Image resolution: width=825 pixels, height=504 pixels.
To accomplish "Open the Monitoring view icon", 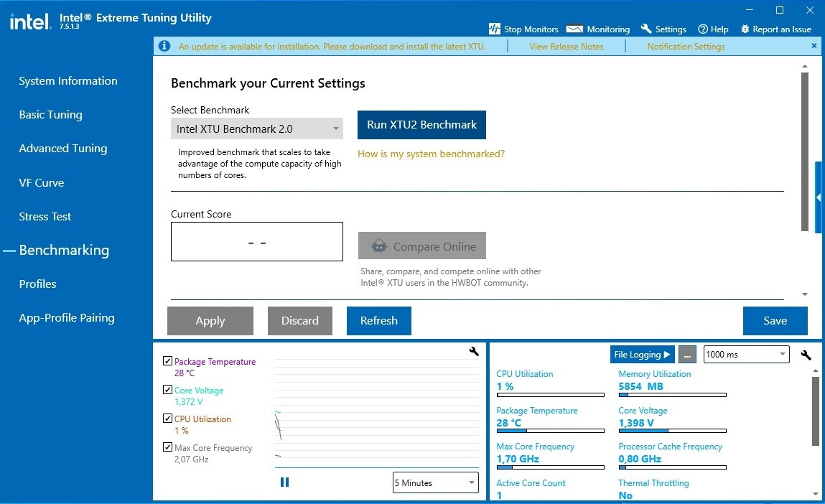I will (x=574, y=29).
